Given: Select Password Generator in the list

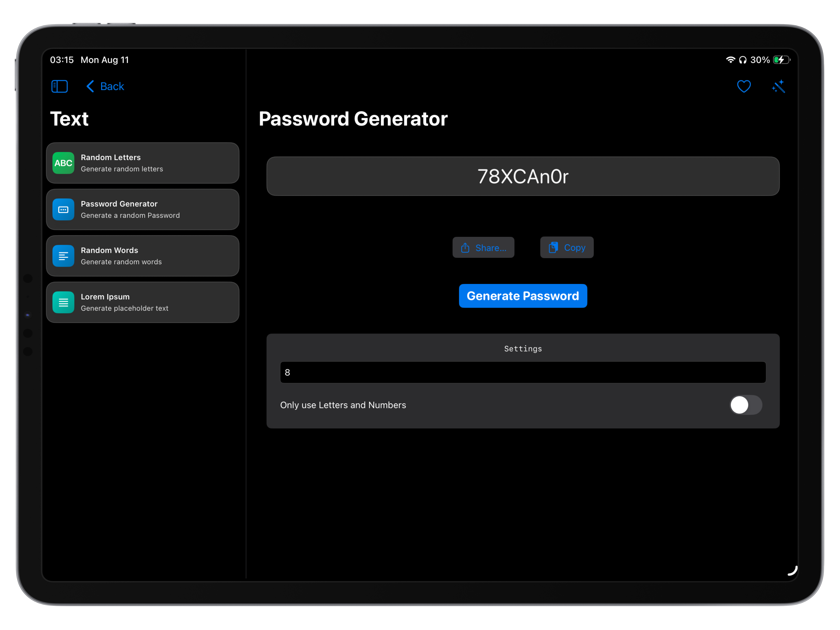Looking at the screenshot, I should pos(143,209).
